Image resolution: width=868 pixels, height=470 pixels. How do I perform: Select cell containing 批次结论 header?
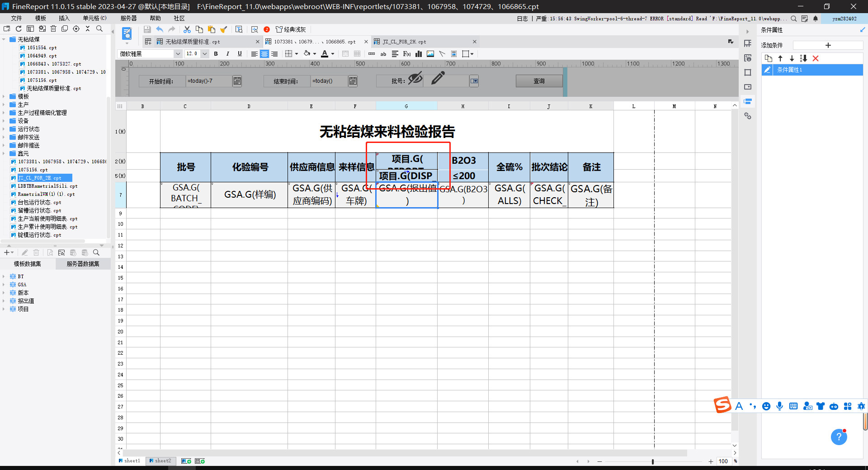pyautogui.click(x=549, y=167)
